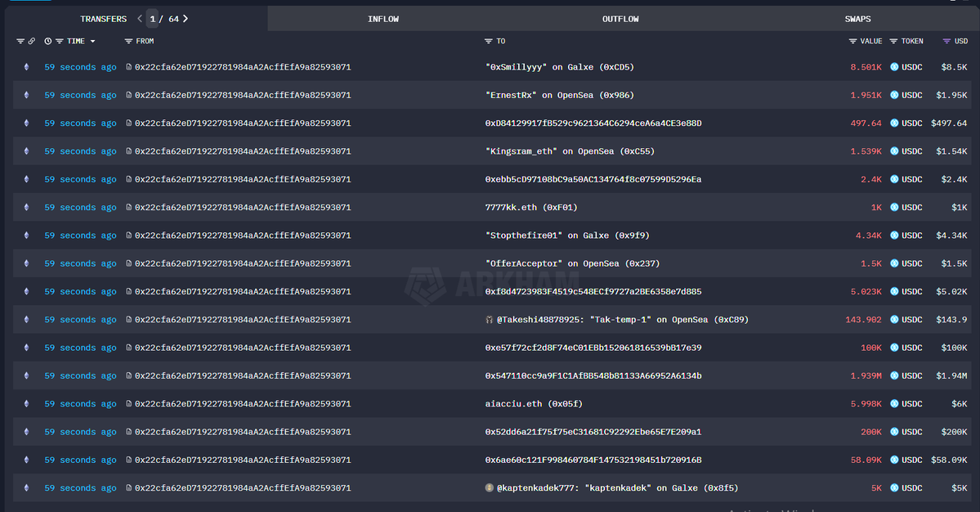Click the $58.09K USD cell

[x=949, y=460]
